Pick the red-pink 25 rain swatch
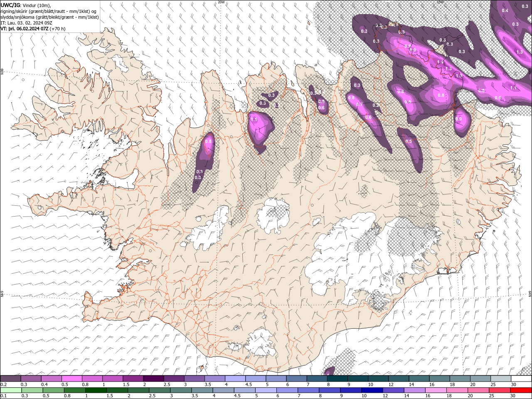Image resolution: width=532 pixels, height=399 pixels. coord(500,390)
